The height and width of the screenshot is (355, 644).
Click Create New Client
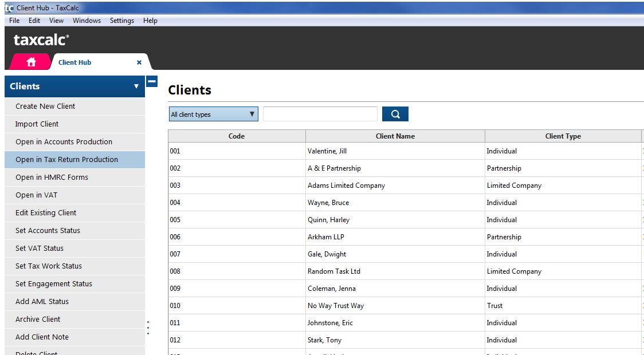point(74,107)
